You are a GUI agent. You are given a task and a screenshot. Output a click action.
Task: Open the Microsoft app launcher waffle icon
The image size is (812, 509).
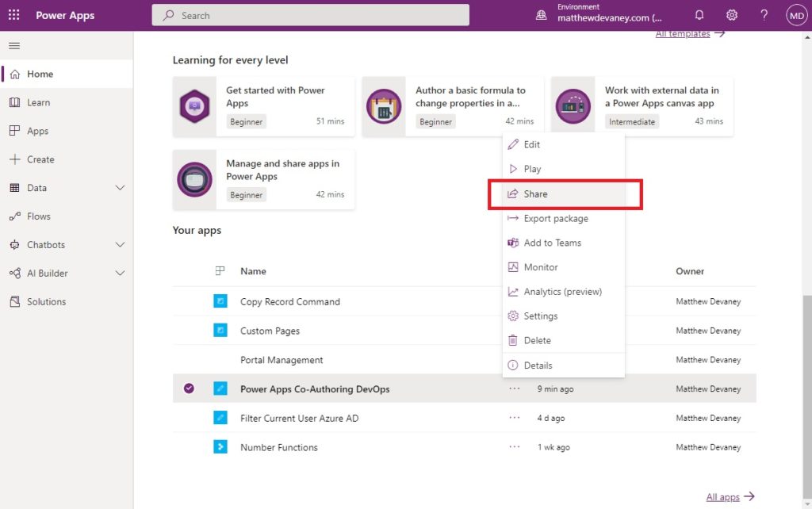pos(13,14)
